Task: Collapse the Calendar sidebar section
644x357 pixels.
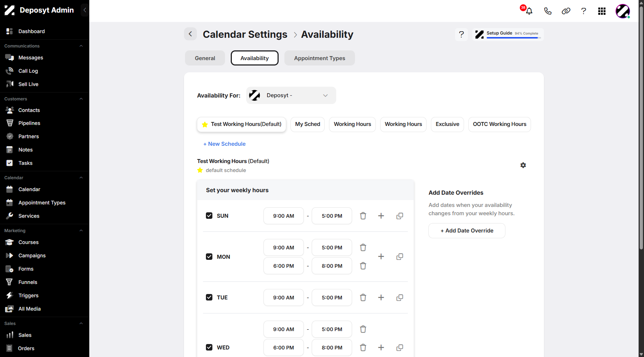Action: coord(81,178)
